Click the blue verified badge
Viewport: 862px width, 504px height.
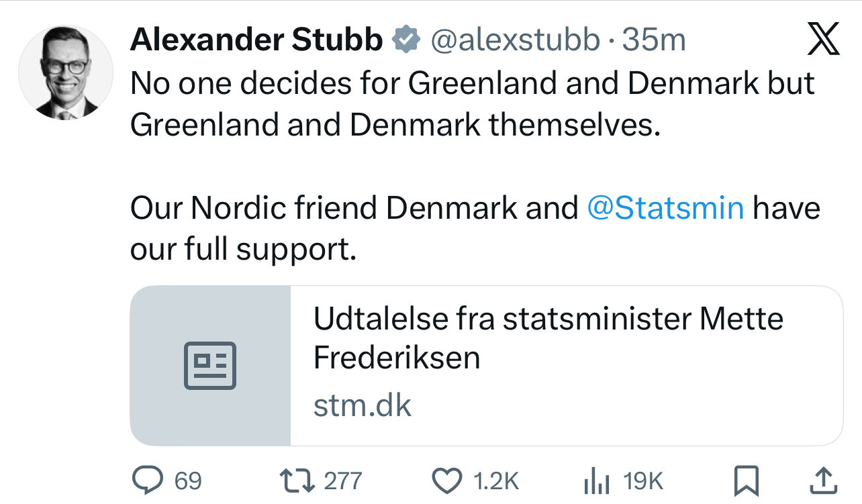pyautogui.click(x=405, y=40)
